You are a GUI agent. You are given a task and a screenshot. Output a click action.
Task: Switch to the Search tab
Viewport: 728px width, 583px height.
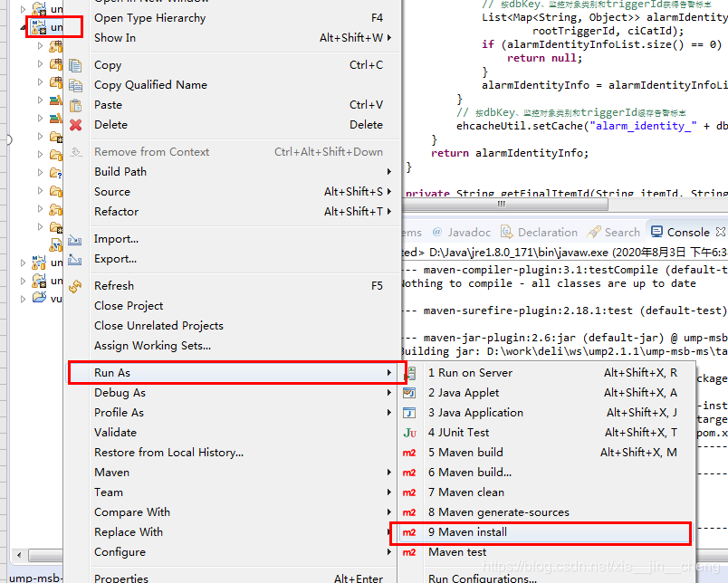click(x=613, y=232)
